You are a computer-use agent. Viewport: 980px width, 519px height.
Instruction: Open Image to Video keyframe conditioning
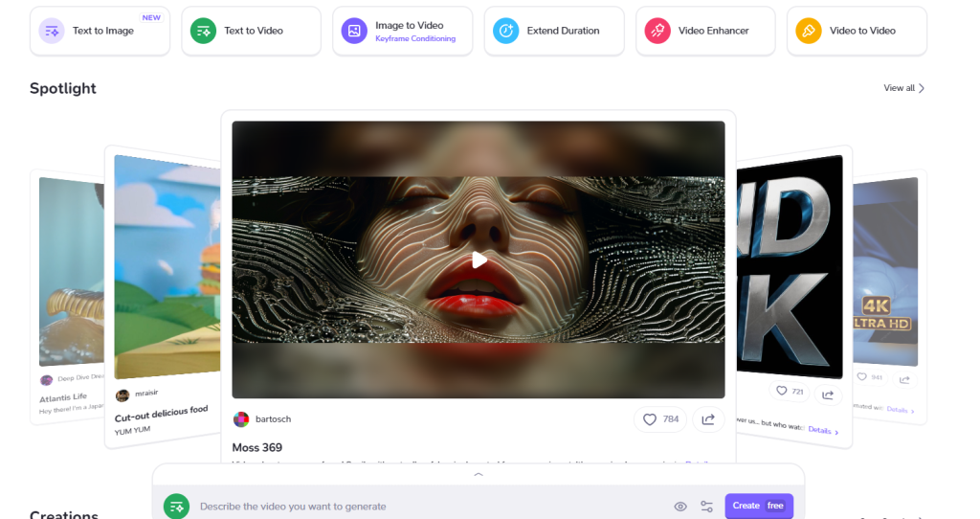[402, 31]
